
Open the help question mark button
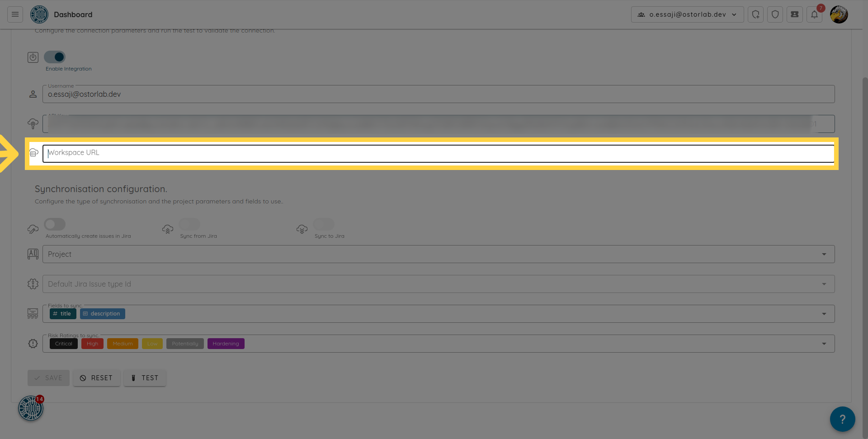point(842,419)
